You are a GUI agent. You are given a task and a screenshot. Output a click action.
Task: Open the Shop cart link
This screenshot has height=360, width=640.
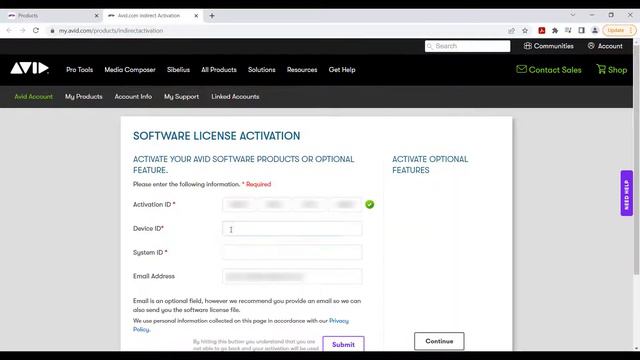(x=611, y=70)
